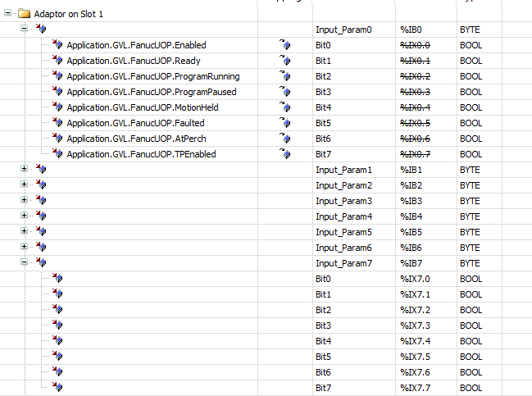This screenshot has height=396, width=532.
Task: Click the mapping icon in the FanucUOP.Faulted row
Action: click(285, 123)
